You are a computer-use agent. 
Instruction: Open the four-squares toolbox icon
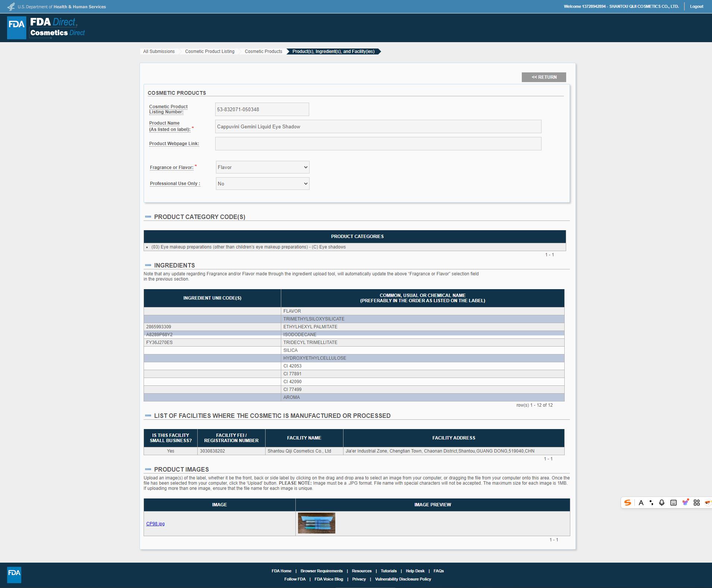coord(696,503)
